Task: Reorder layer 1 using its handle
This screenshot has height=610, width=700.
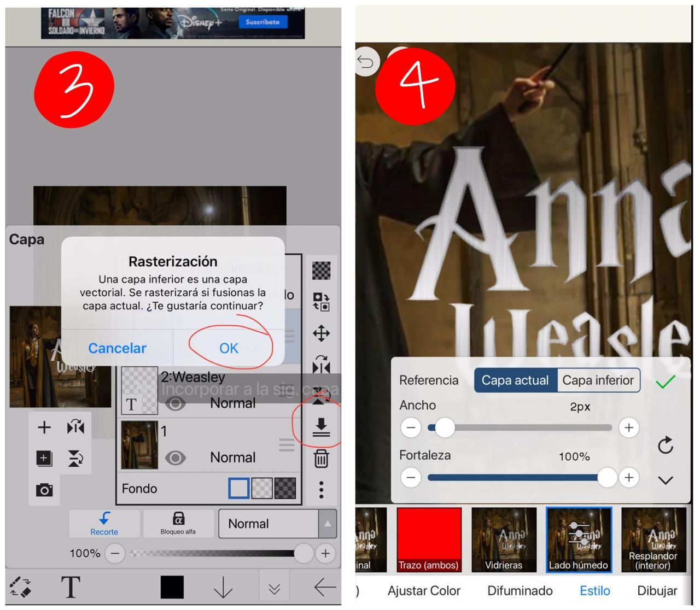Action: click(287, 445)
